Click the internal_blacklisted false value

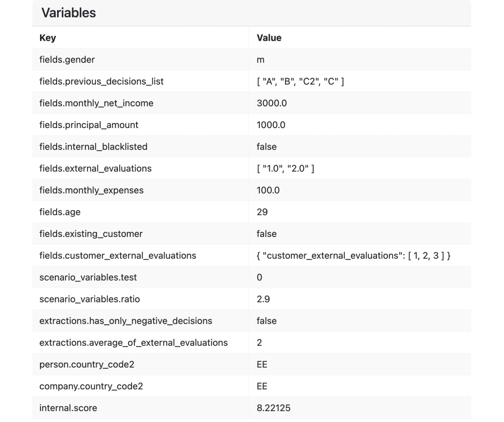[x=266, y=147]
